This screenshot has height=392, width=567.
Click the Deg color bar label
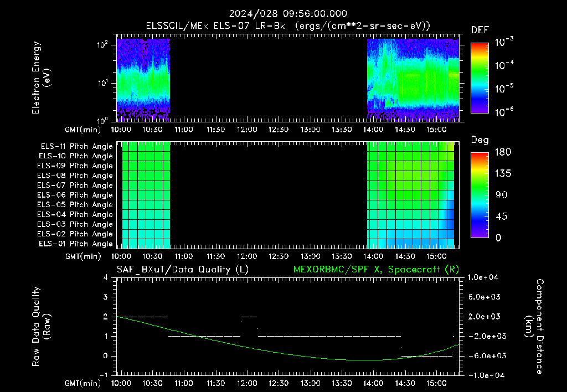click(x=480, y=140)
